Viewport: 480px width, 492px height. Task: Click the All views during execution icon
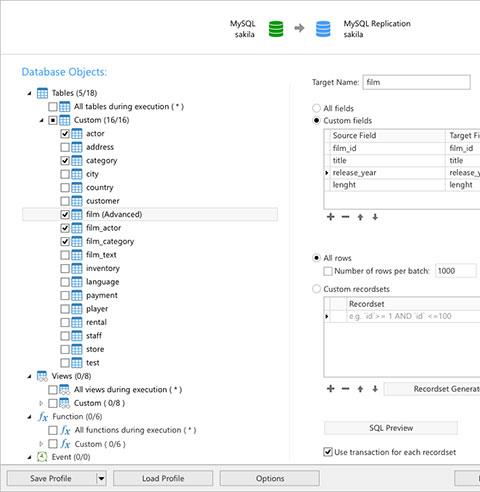click(x=64, y=390)
